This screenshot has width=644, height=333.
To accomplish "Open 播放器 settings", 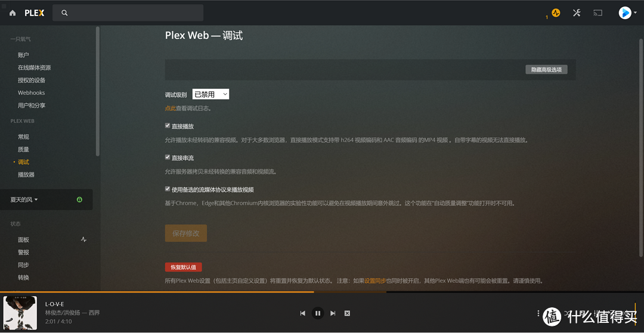I will tap(26, 175).
